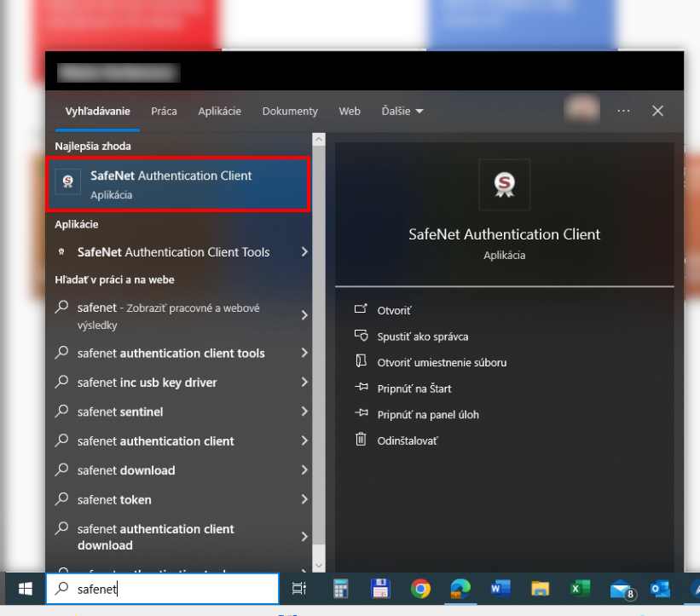Screen dimensions: 700x616
Task: Open Outlook from the taskbar
Action: tap(660, 589)
